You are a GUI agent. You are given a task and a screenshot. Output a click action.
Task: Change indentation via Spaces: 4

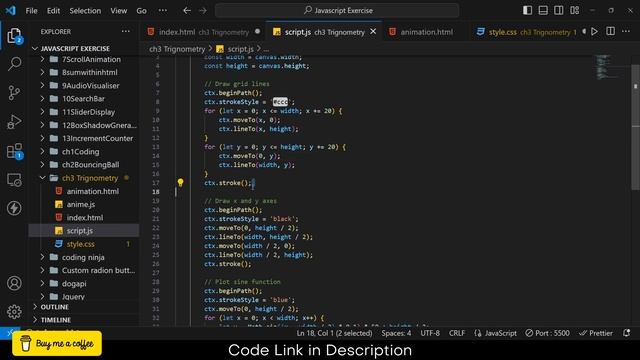[x=396, y=333]
